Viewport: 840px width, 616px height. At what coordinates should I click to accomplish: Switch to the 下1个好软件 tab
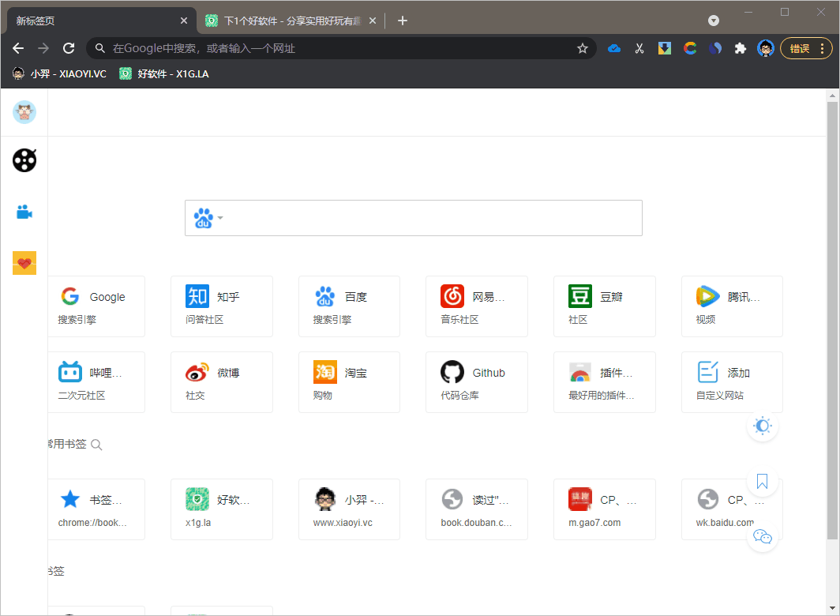point(283,21)
